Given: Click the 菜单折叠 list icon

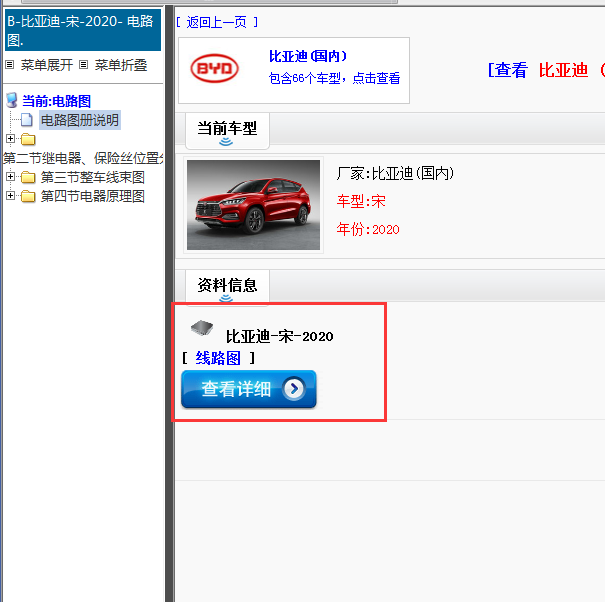Looking at the screenshot, I should click(83, 65).
